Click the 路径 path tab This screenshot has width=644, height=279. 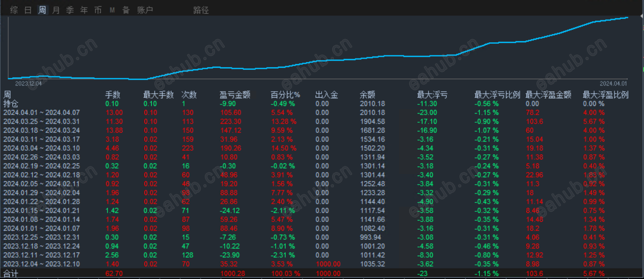click(201, 10)
